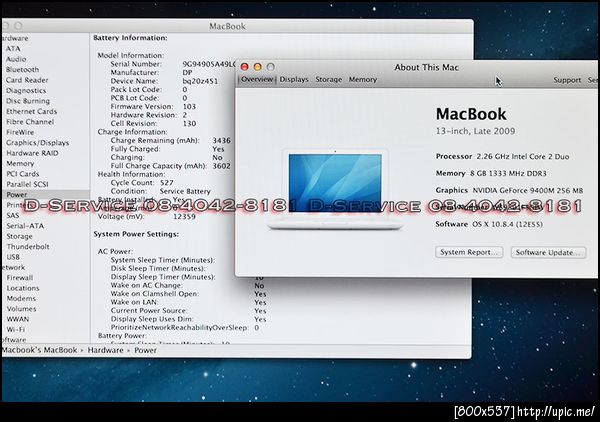The width and height of the screenshot is (600, 422).
Task: Close the About This Mac window
Action: 244,67
